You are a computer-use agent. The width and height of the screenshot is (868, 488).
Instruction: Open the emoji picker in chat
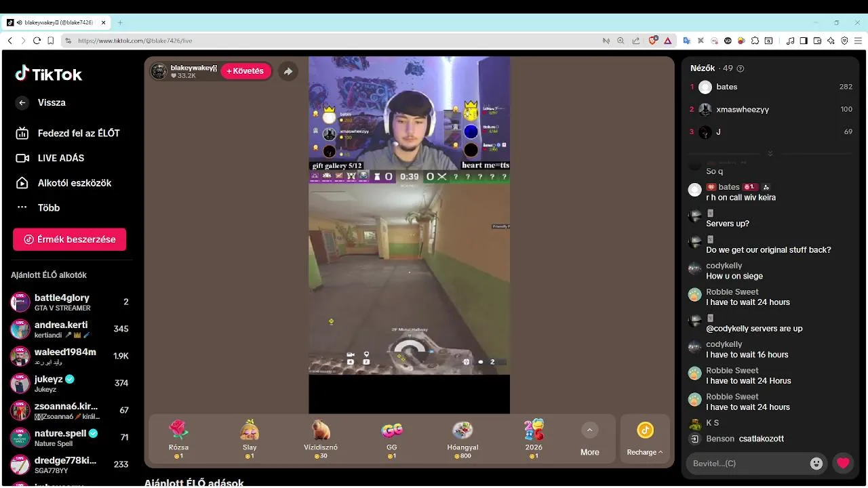[x=816, y=464]
